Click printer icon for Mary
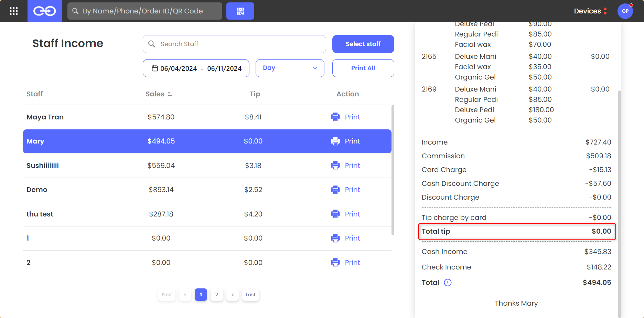Image resolution: width=644 pixels, height=318 pixels. [335, 141]
